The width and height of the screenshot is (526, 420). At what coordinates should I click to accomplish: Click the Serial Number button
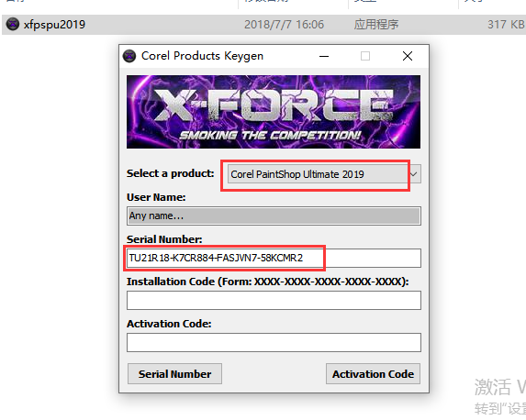[174, 374]
